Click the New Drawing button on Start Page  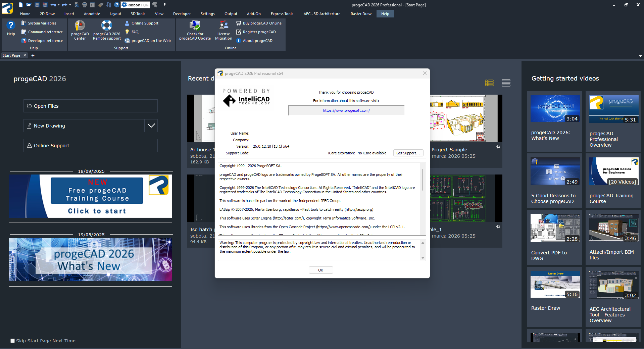[x=84, y=126]
